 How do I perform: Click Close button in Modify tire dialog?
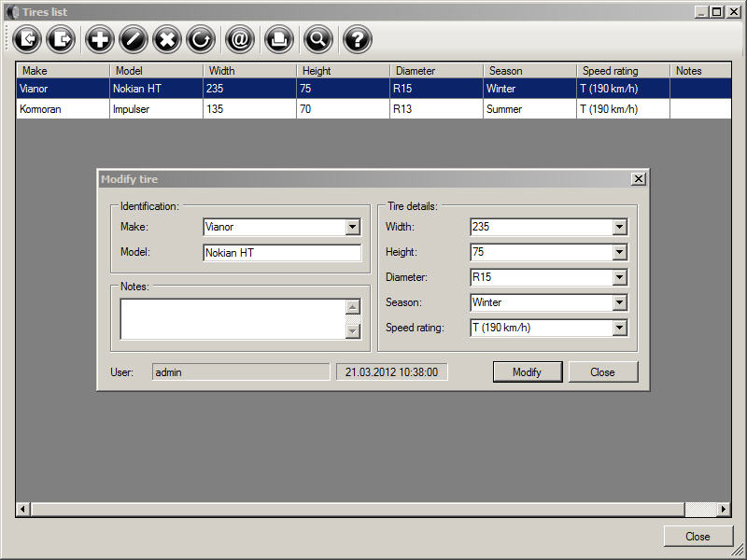point(602,372)
